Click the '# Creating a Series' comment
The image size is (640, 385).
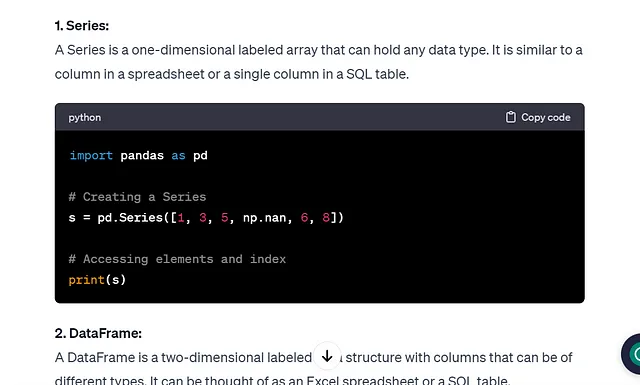pos(138,197)
